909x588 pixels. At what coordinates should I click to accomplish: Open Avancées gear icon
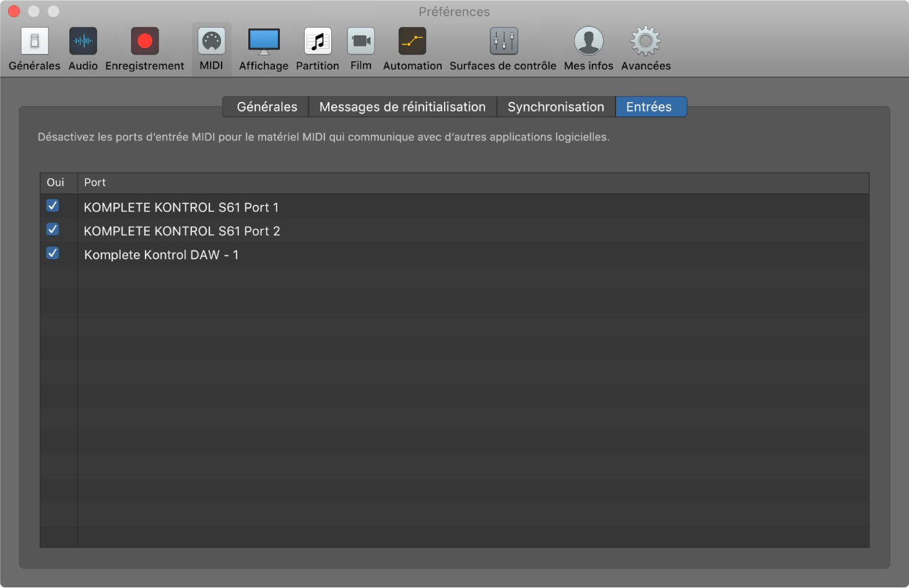pyautogui.click(x=646, y=41)
